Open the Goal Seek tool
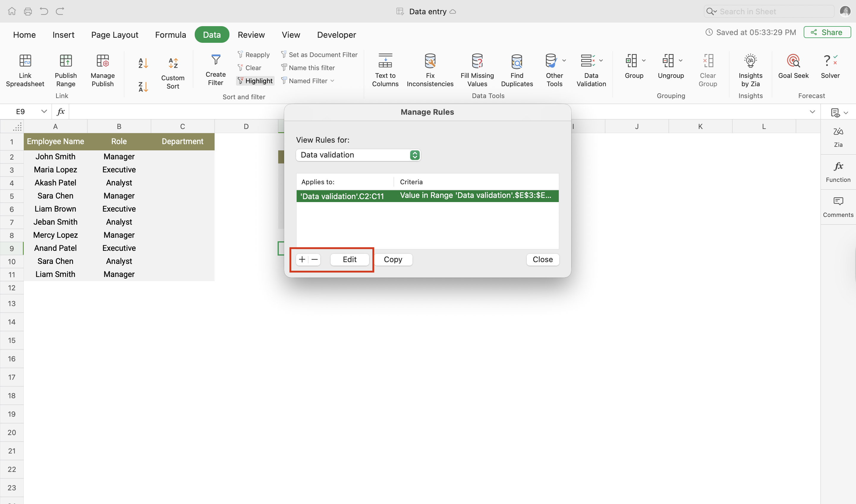Viewport: 856px width, 504px height. tap(793, 62)
